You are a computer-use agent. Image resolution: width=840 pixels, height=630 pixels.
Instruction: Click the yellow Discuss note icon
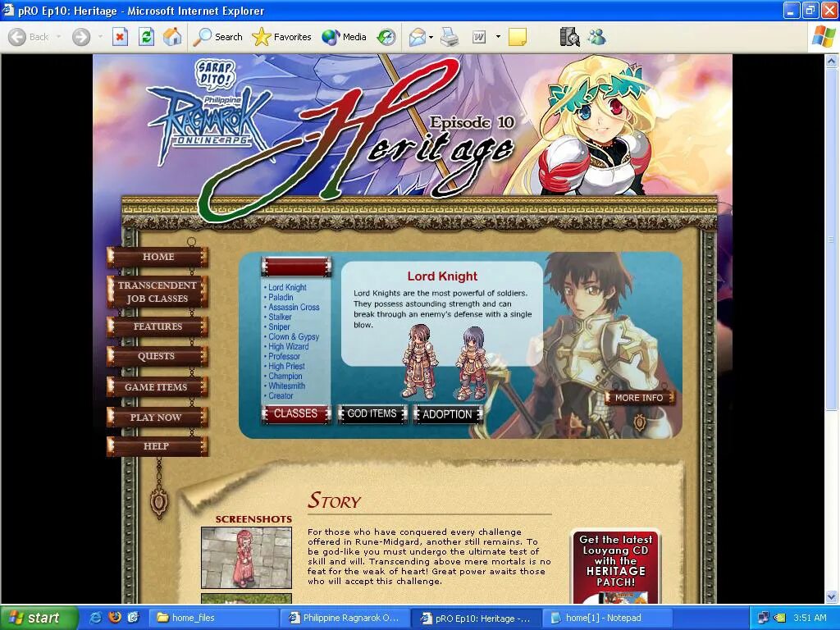click(x=517, y=37)
